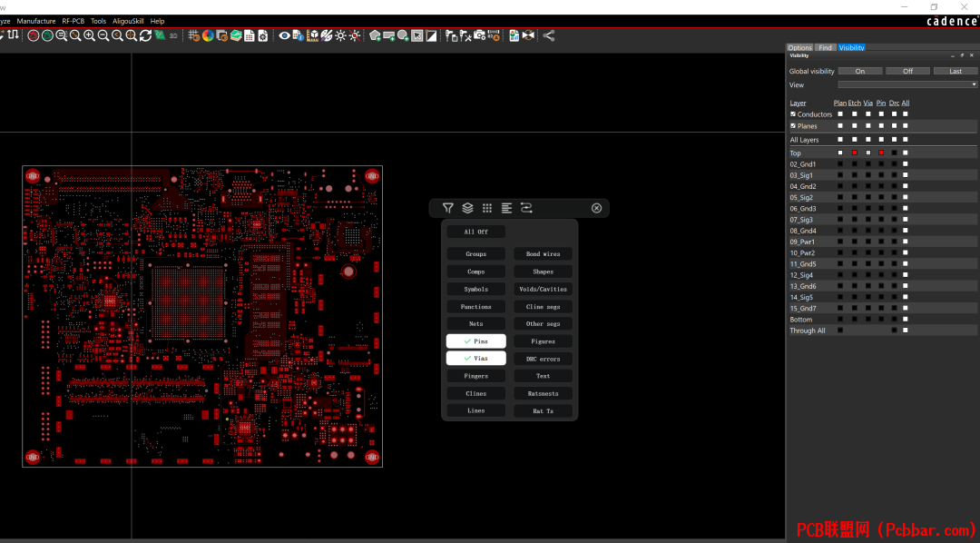Click the eye visibility icon in toolbar
Screen dimensions: 980x543
tap(284, 35)
